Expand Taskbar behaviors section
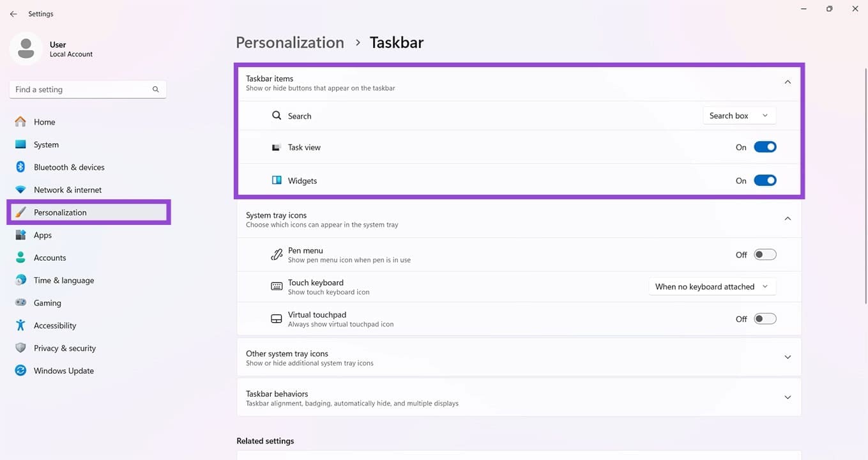 point(788,397)
